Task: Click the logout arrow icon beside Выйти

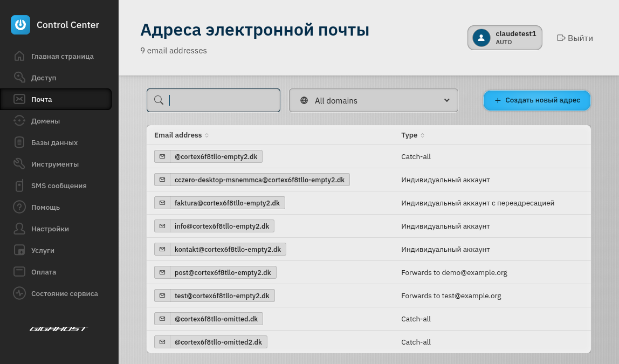Action: coord(561,38)
